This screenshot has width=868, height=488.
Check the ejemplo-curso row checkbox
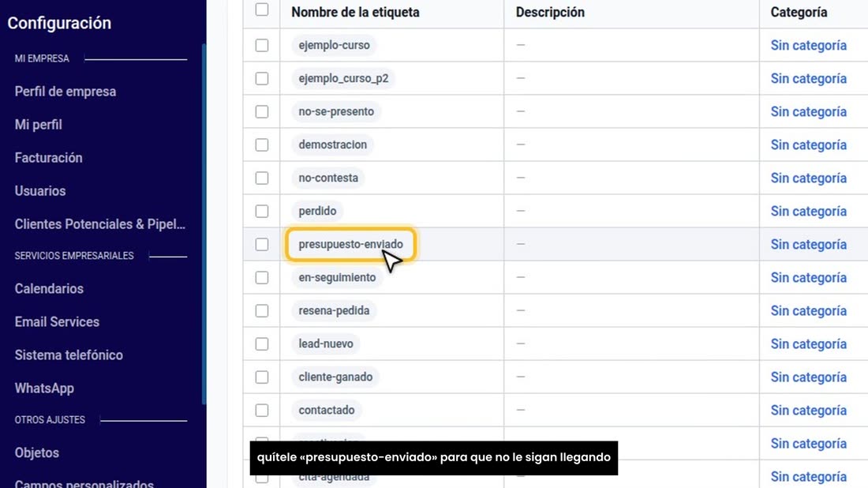click(262, 46)
